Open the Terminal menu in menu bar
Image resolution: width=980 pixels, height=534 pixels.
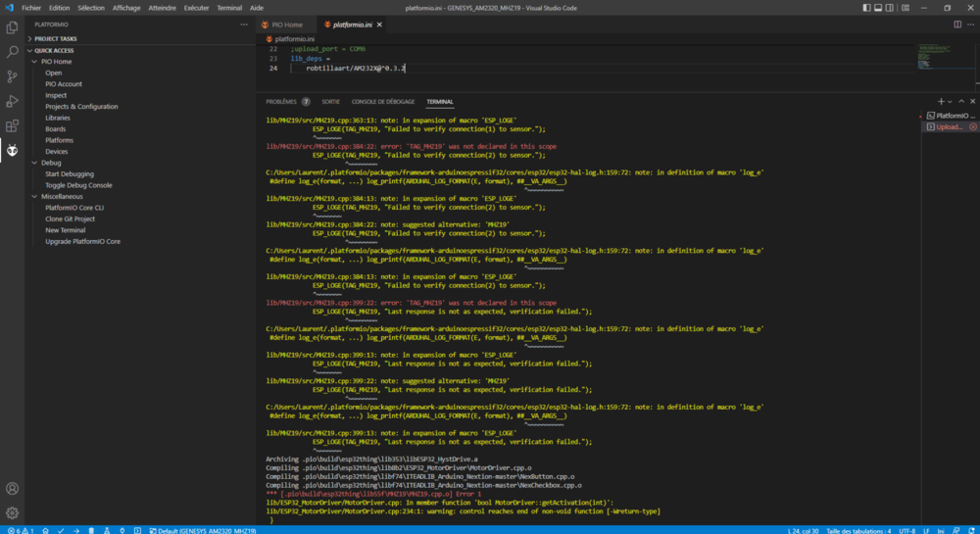tap(229, 8)
